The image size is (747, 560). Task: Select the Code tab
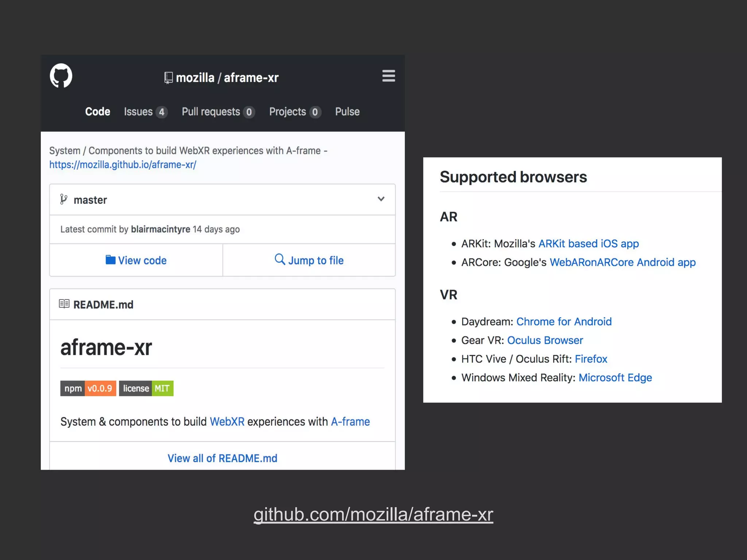click(x=97, y=112)
